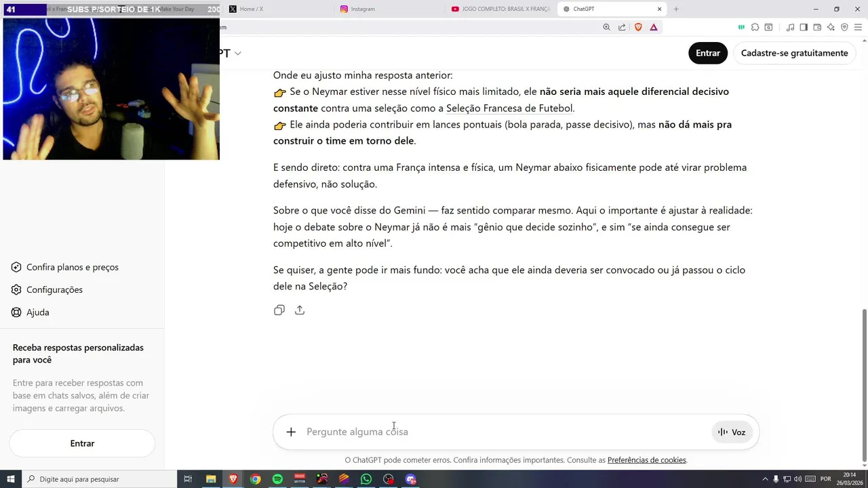Expand the ChatGPT model dropdown chevron
The image size is (868, 488).
point(237,53)
